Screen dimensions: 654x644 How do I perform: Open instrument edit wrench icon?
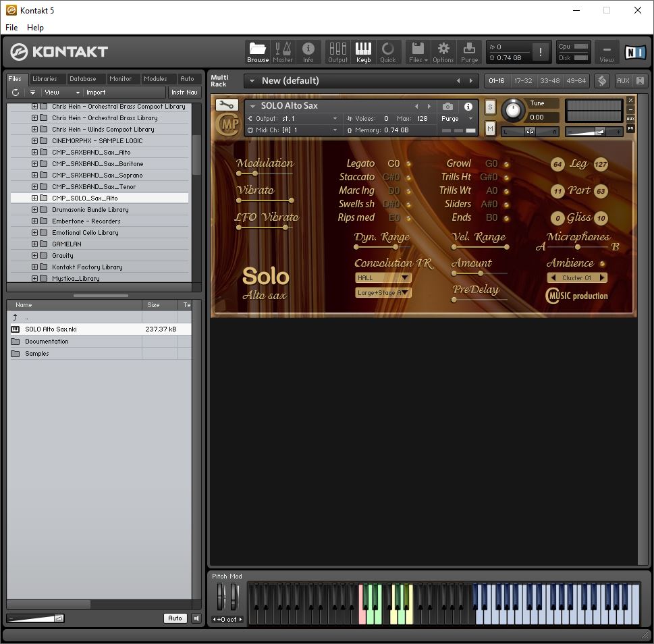click(x=227, y=105)
